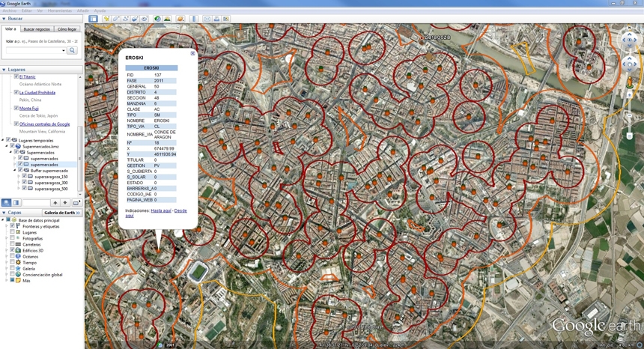Click the Record a Tour icon
The image size is (644, 349).
pos(145,19)
